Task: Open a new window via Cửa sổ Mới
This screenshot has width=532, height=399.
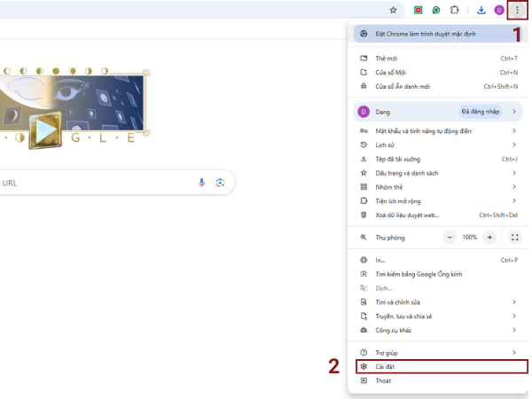Action: (438, 73)
